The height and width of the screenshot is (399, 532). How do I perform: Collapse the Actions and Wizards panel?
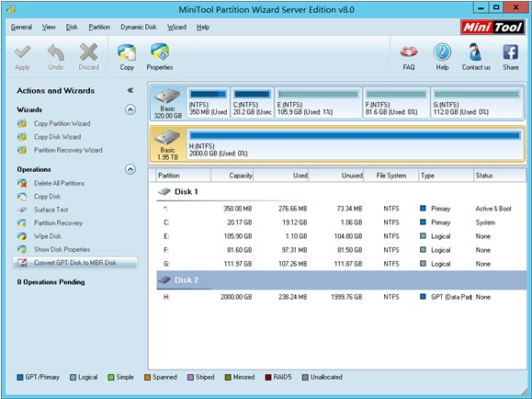tap(130, 90)
